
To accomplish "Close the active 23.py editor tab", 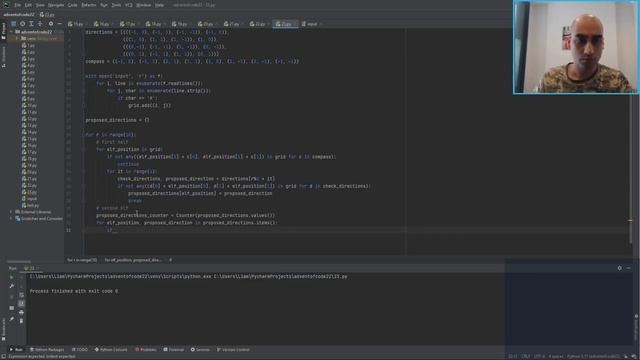I will coord(295,24).
